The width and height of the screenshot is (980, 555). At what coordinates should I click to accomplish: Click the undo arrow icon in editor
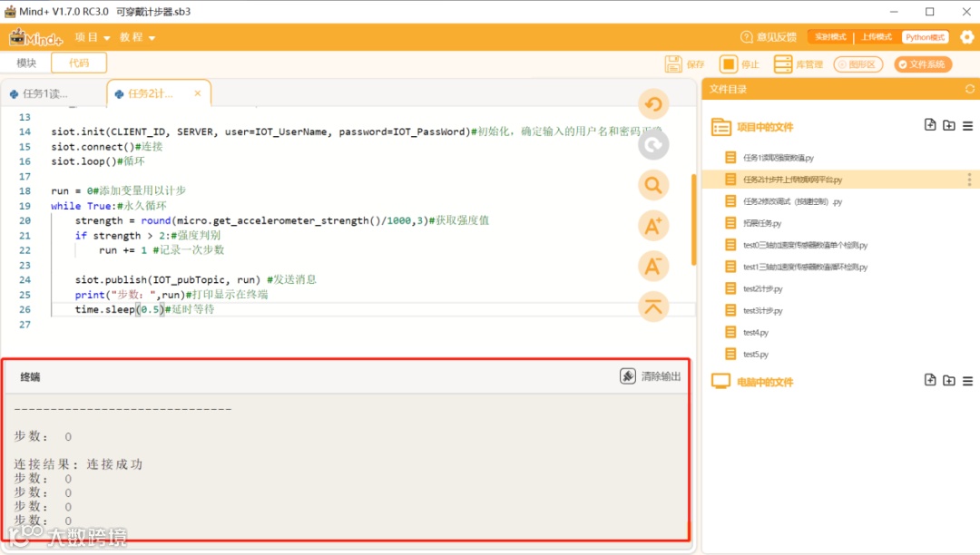point(653,104)
